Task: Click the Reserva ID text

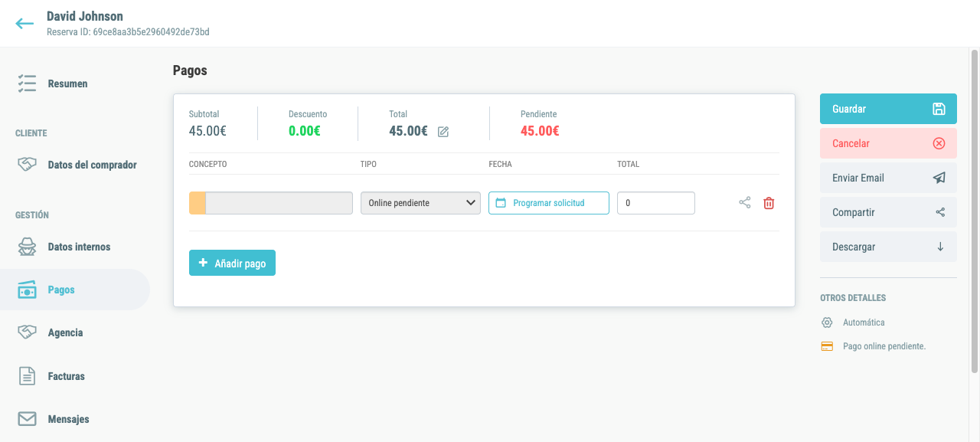Action: 128,32
